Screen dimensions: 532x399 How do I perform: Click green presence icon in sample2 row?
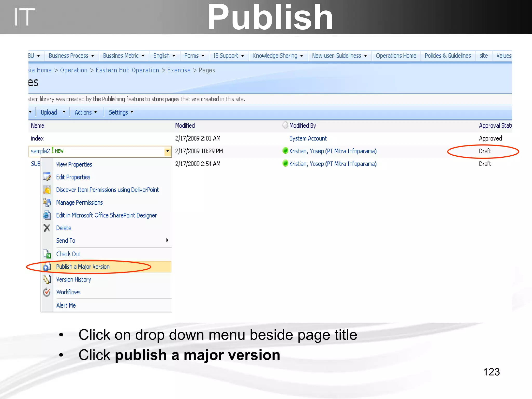285,151
